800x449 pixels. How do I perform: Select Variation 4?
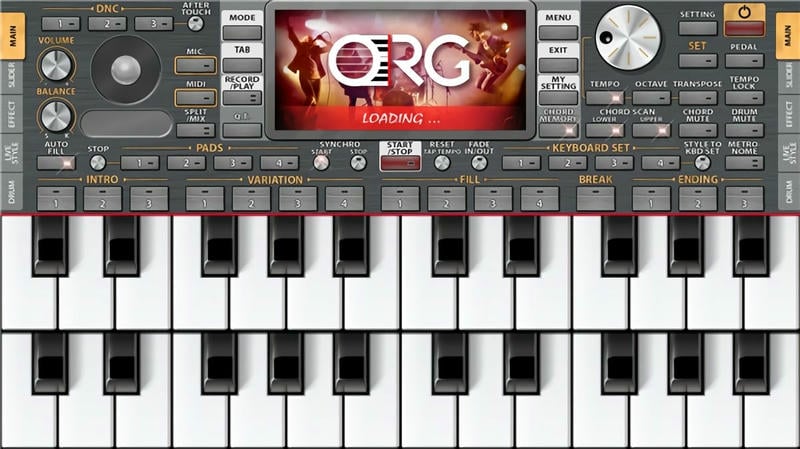[x=344, y=198]
